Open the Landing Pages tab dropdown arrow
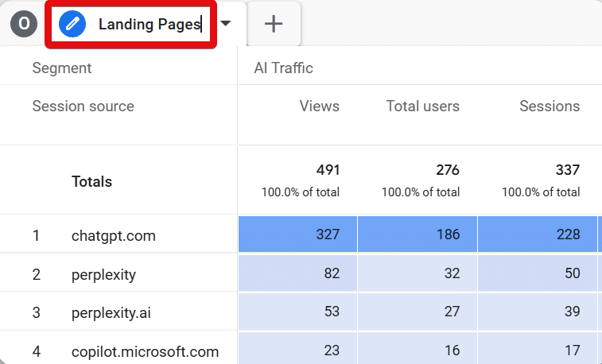This screenshot has height=364, width=602. (226, 23)
